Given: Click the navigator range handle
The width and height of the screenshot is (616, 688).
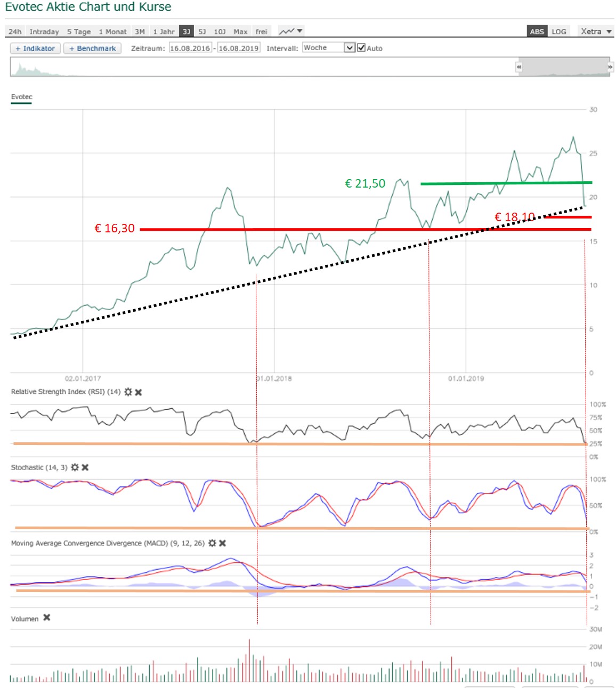Looking at the screenshot, I should click(564, 67).
